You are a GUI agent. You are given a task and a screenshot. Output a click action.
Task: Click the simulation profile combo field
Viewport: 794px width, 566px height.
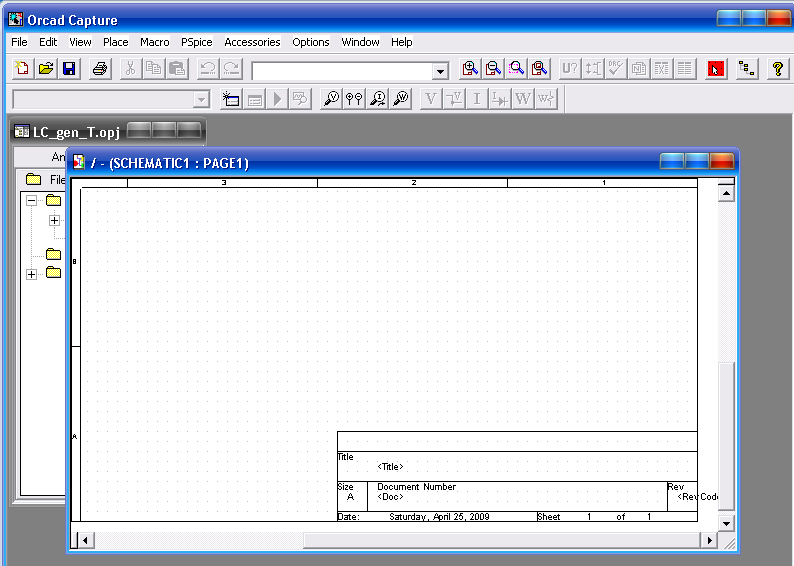[x=103, y=99]
